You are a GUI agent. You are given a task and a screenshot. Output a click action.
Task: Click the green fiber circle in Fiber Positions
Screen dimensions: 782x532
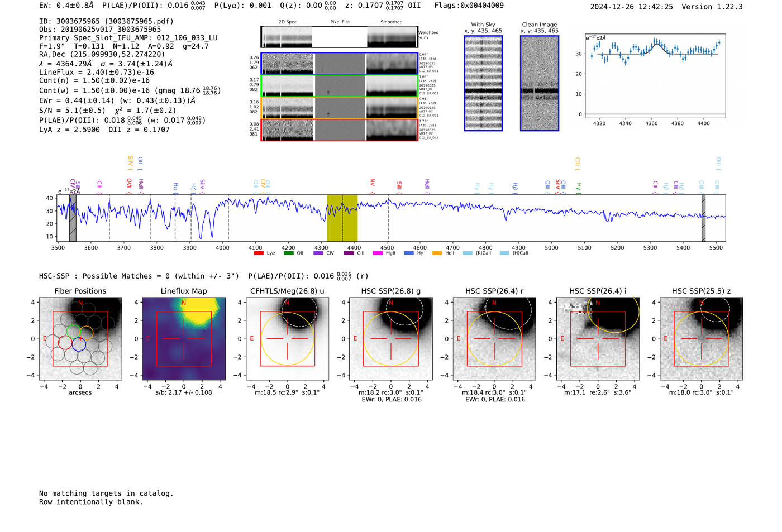tap(73, 332)
